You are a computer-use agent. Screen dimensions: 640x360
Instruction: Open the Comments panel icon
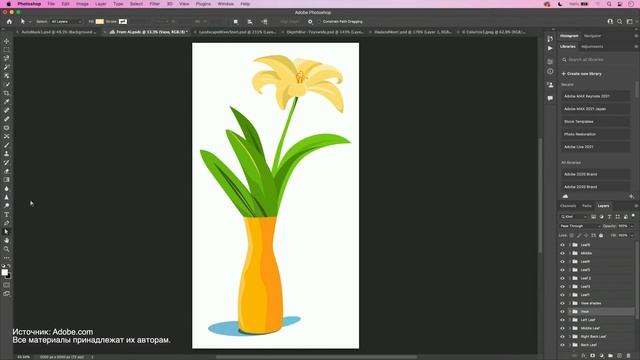(550, 98)
